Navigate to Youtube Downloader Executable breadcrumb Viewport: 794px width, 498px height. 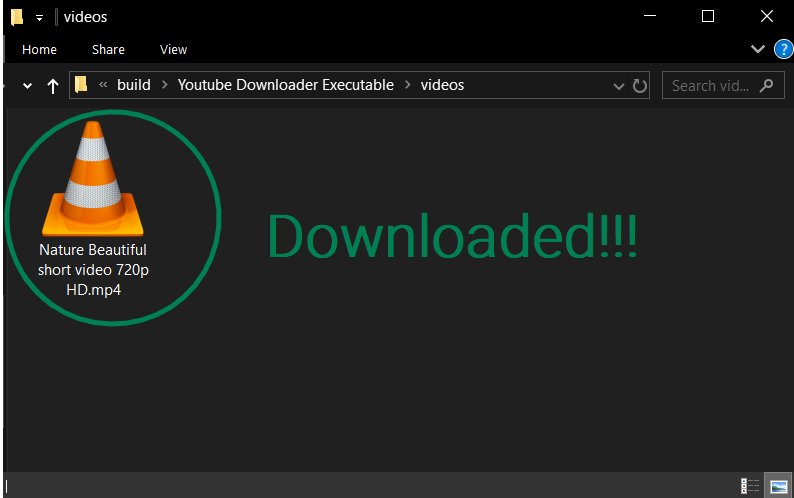point(286,85)
